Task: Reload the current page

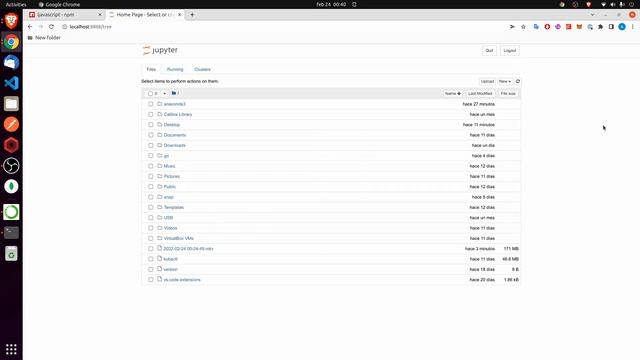Action: (x=51, y=27)
